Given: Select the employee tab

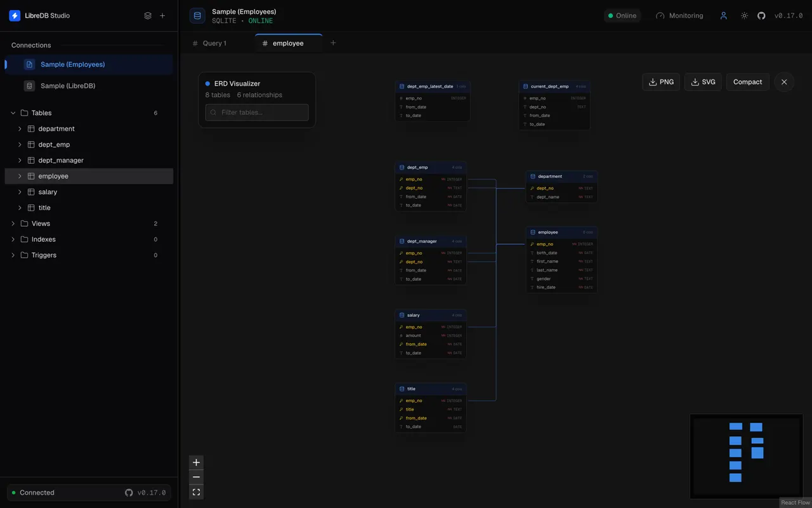Looking at the screenshot, I should (x=289, y=43).
